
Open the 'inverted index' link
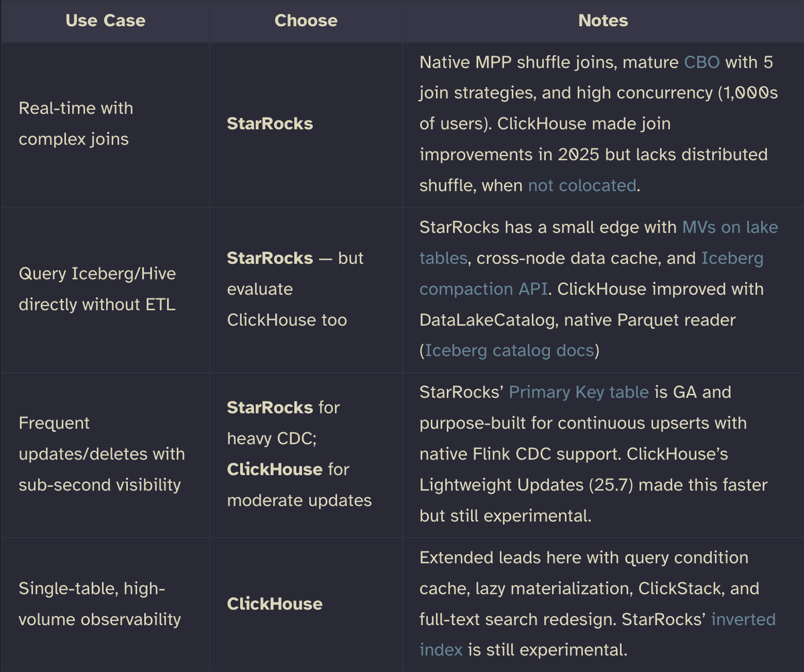coord(598,634)
